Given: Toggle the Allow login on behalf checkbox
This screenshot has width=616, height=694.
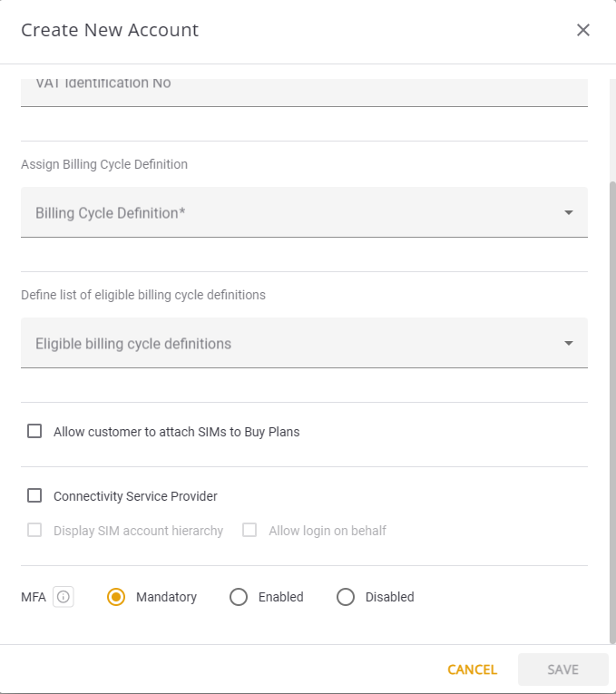Looking at the screenshot, I should point(249,531).
